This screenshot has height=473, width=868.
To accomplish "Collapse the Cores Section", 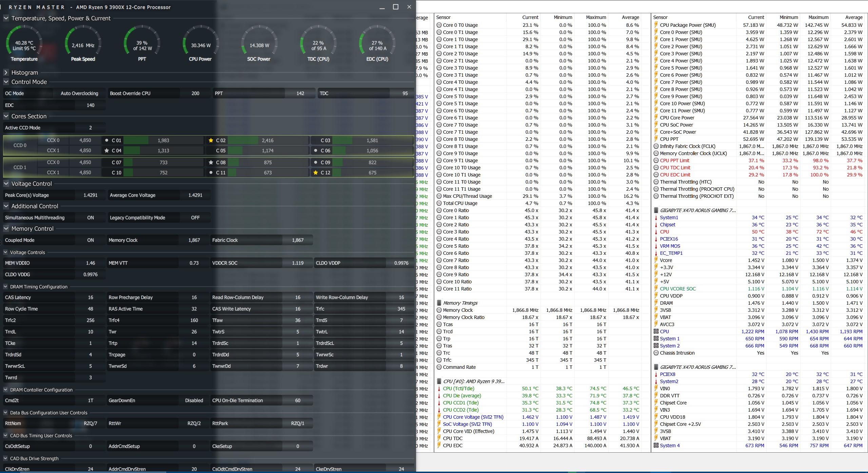I will (6, 116).
